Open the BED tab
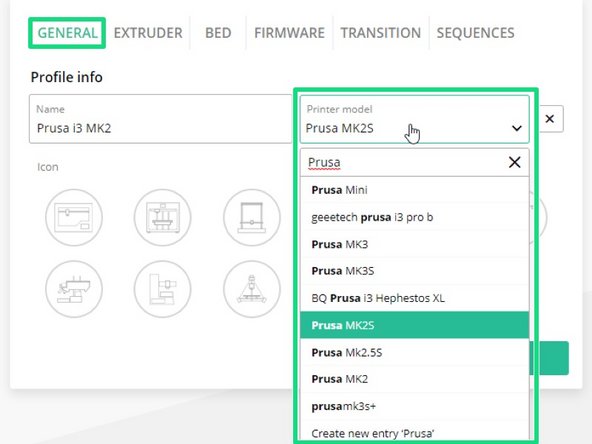 [218, 33]
